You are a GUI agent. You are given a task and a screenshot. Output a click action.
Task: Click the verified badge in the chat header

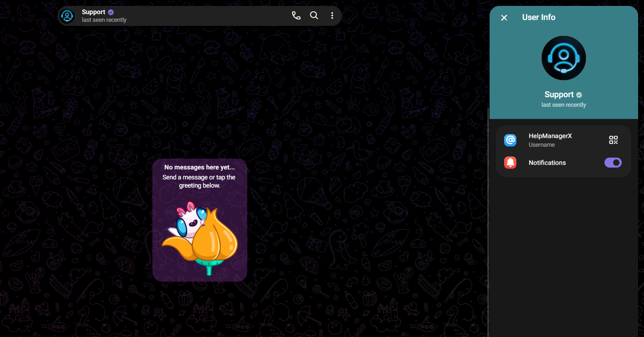[x=111, y=12]
